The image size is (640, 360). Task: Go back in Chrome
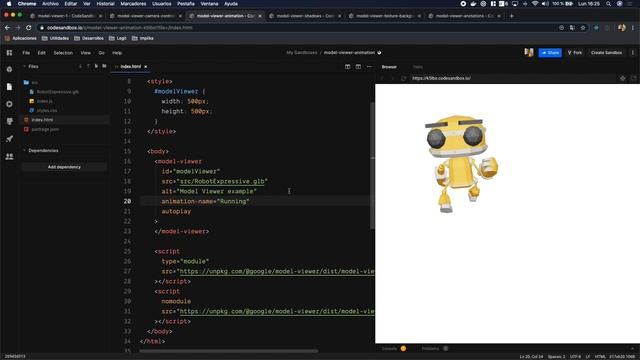point(7,27)
